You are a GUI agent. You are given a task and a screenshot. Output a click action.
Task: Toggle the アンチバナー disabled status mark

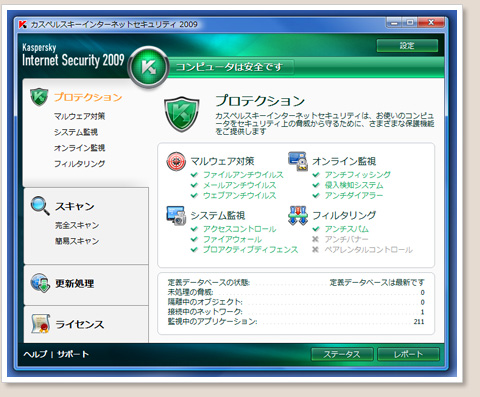click(315, 239)
